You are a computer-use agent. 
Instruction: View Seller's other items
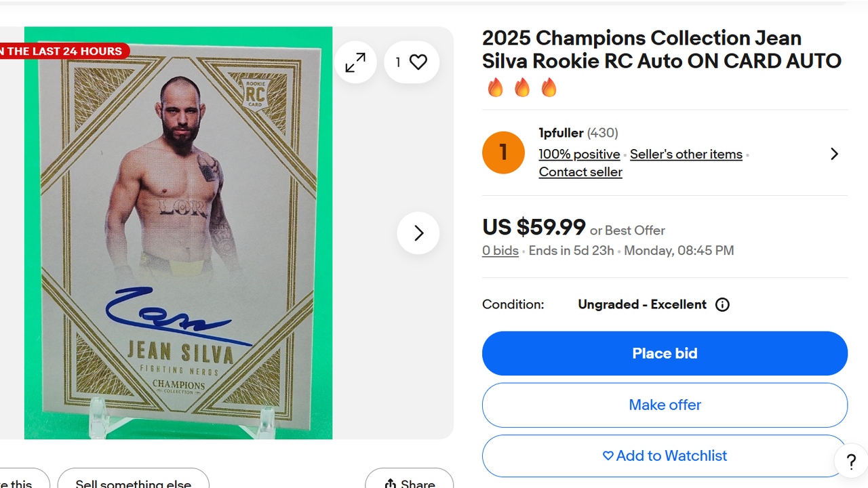pos(686,155)
